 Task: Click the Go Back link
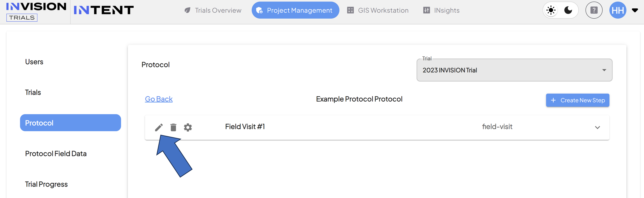tap(159, 99)
